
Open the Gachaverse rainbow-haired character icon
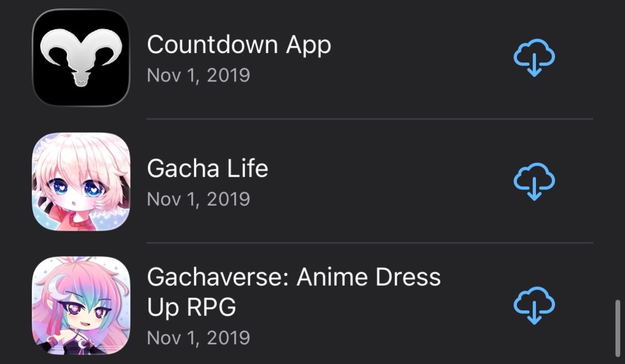coord(81,305)
